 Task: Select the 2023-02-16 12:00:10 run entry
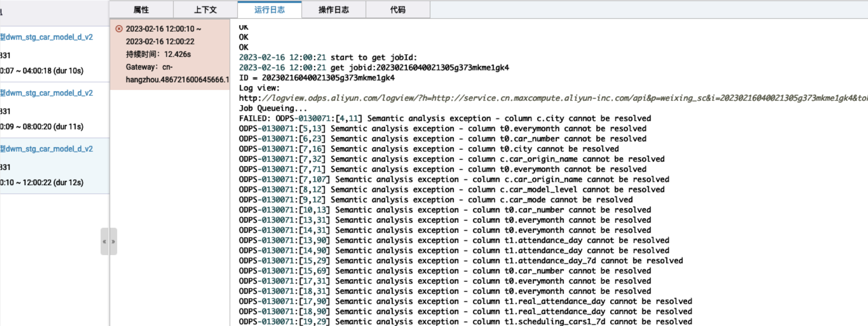coord(170,54)
